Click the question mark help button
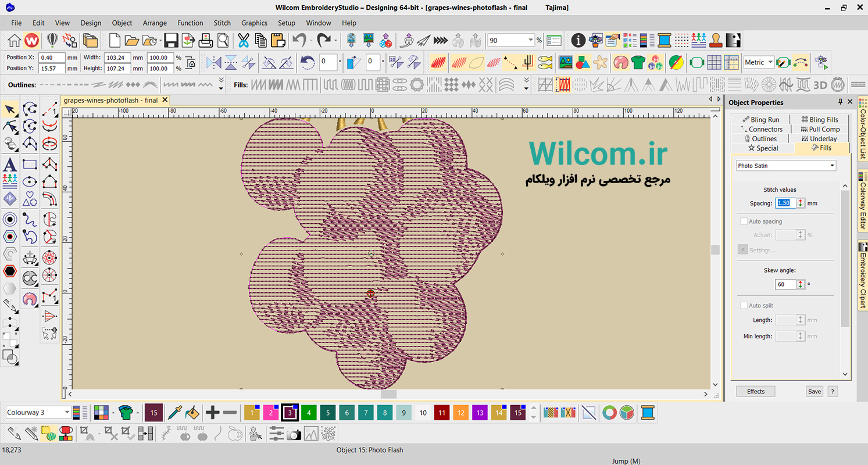Image resolution: width=868 pixels, height=465 pixels. coord(833,391)
